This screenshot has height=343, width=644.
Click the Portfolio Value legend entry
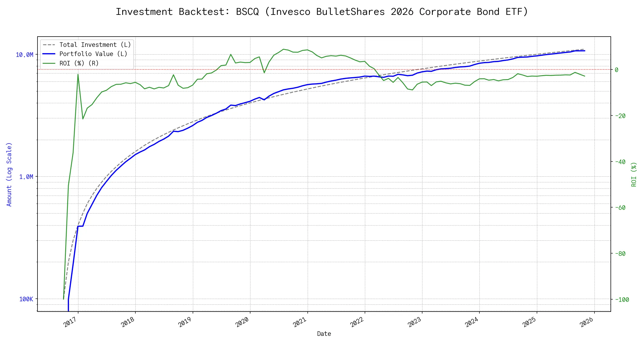[93, 54]
